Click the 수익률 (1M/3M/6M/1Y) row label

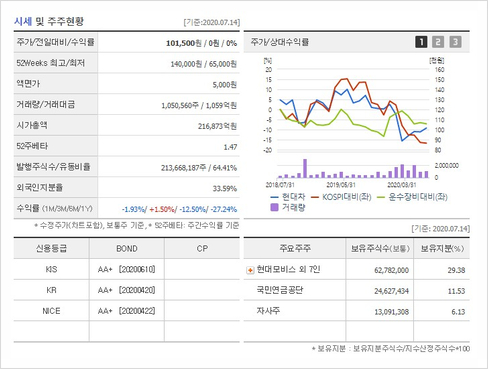(54, 209)
